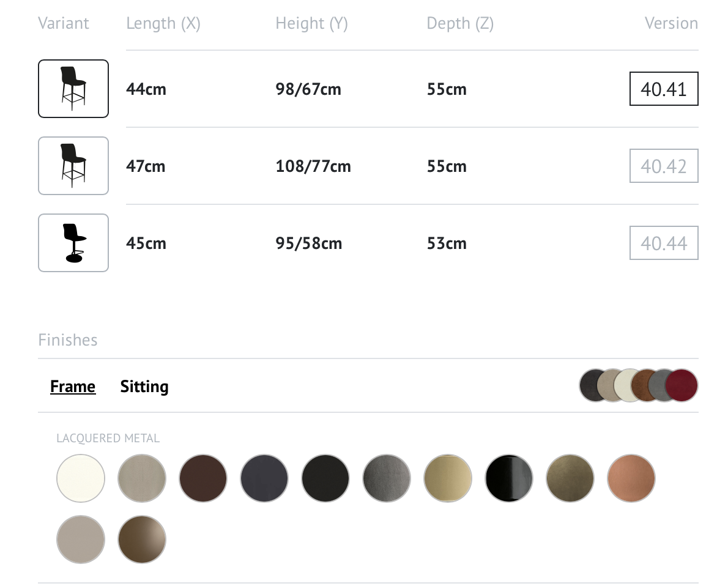Image resolution: width=728 pixels, height=586 pixels.
Task: Pick the dark brown lacquered metal swatch
Action: point(203,478)
